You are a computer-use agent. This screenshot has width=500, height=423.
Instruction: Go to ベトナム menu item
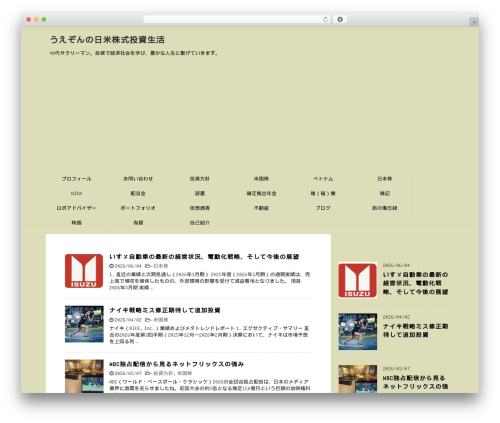323,179
